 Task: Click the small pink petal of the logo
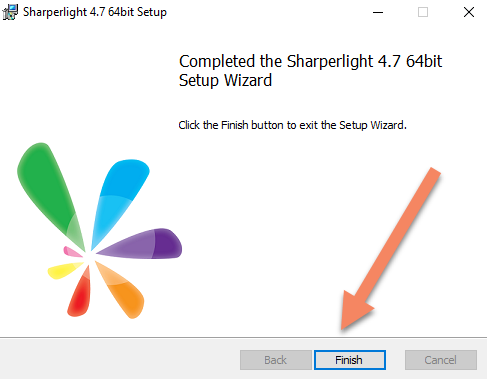[72, 252]
